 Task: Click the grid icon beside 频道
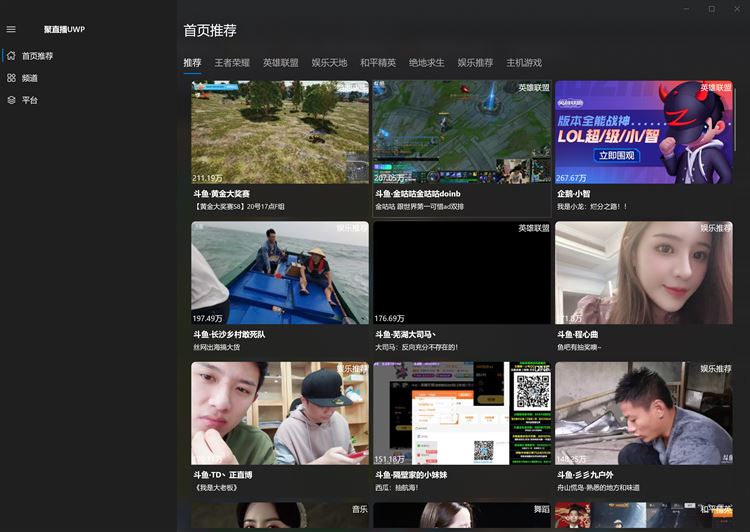pyautogui.click(x=11, y=78)
